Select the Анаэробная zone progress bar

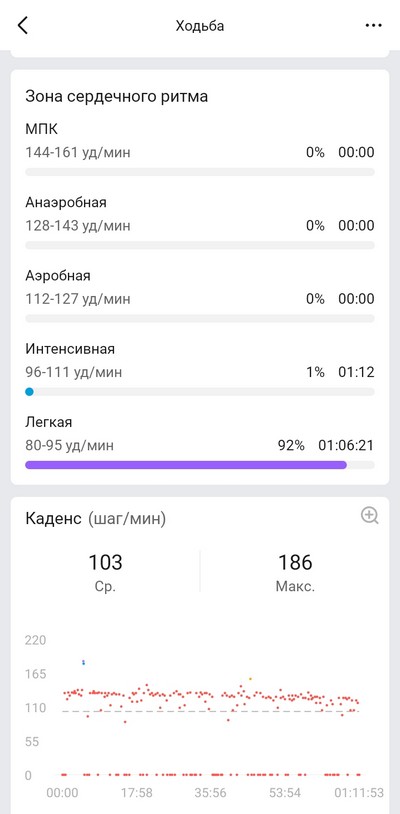[x=200, y=245]
